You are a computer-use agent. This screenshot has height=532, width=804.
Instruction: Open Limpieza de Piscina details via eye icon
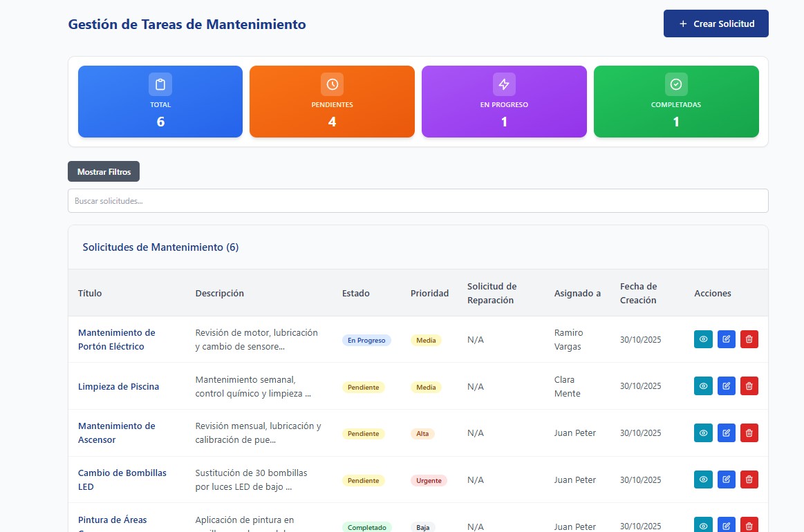[x=703, y=386]
